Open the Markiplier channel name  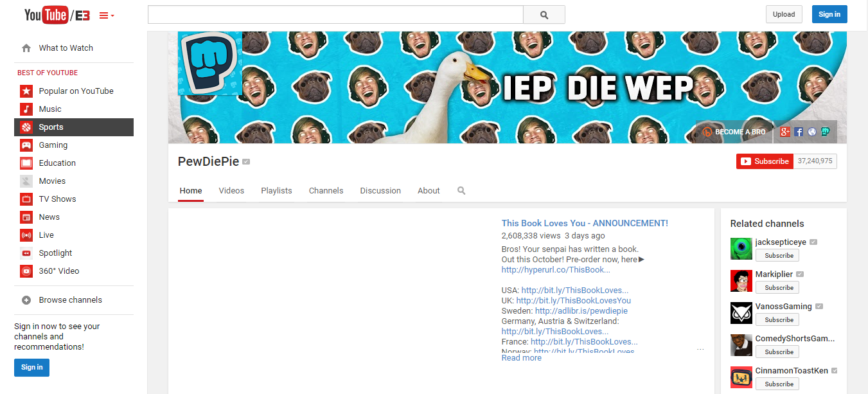[774, 274]
